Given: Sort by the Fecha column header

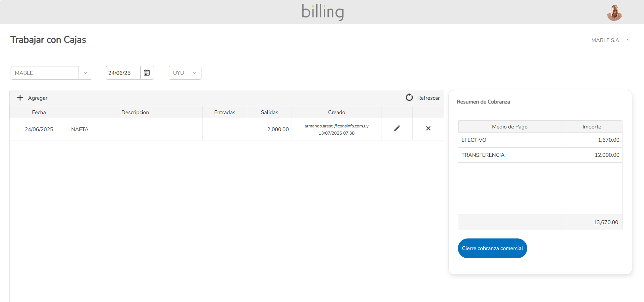Looking at the screenshot, I should pos(39,112).
